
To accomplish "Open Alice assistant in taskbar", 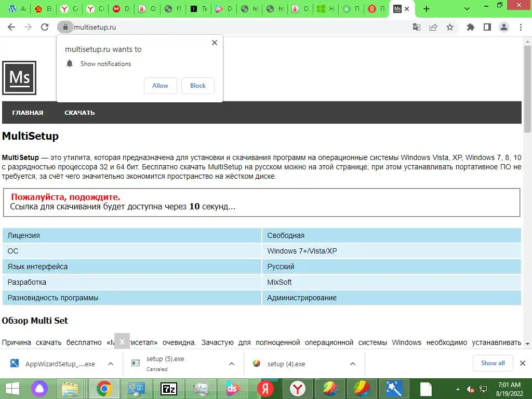I will (x=39, y=389).
